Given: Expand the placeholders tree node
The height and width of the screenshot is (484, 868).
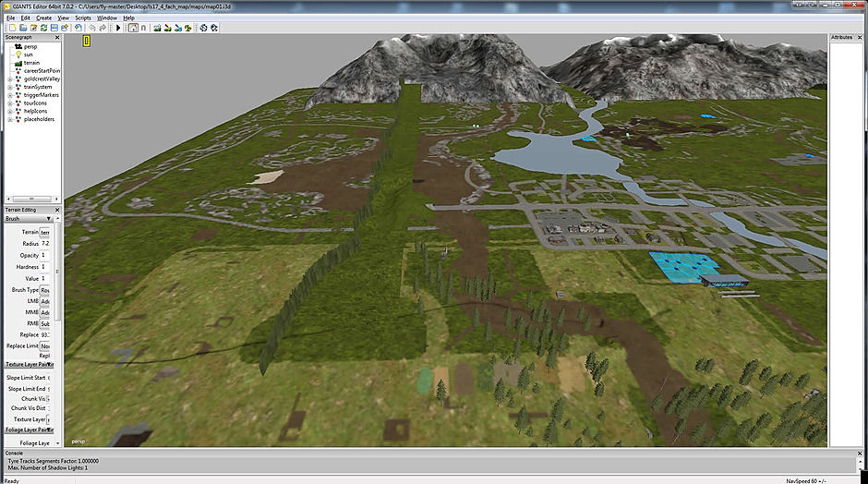Looking at the screenshot, I should pos(9,119).
